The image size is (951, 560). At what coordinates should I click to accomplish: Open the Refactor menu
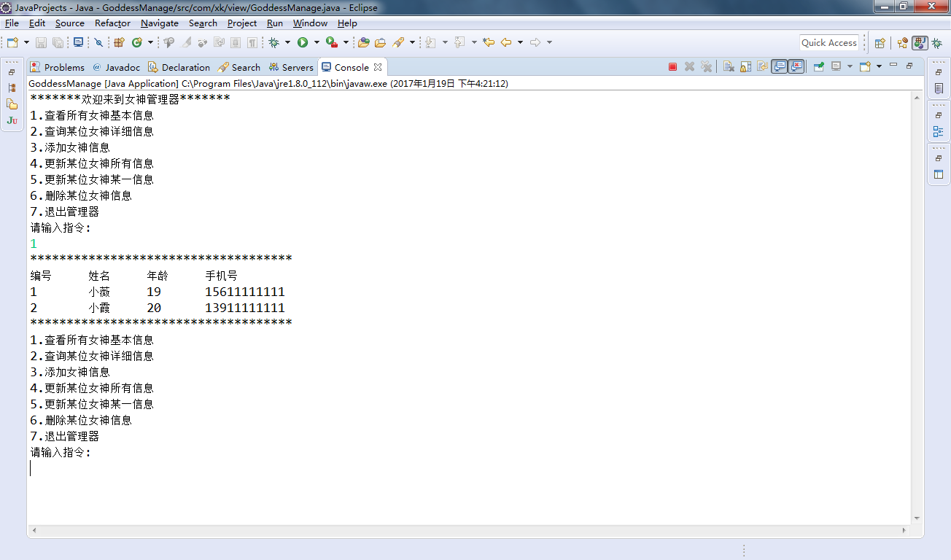[x=112, y=23]
